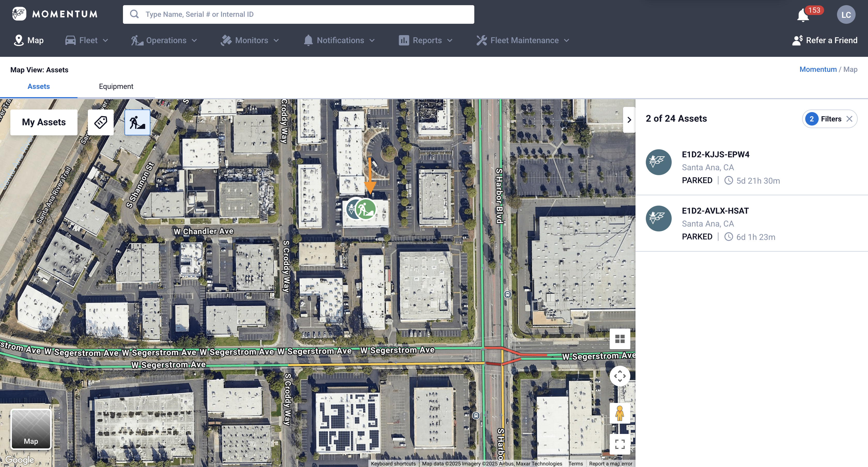Clear the 2 active filters
This screenshot has width=868, height=467.
tap(849, 119)
